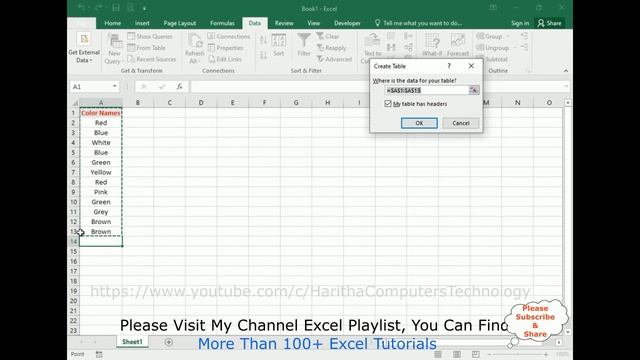Switch to the Review tab
Image resolution: width=640 pixels, height=360 pixels.
pos(284,23)
